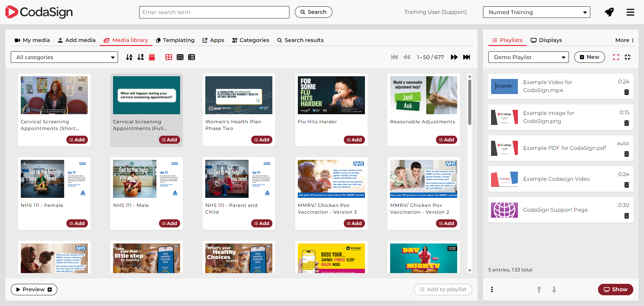The height and width of the screenshot is (306, 644).
Task: Open the Numed Training account dropdown
Action: (536, 12)
